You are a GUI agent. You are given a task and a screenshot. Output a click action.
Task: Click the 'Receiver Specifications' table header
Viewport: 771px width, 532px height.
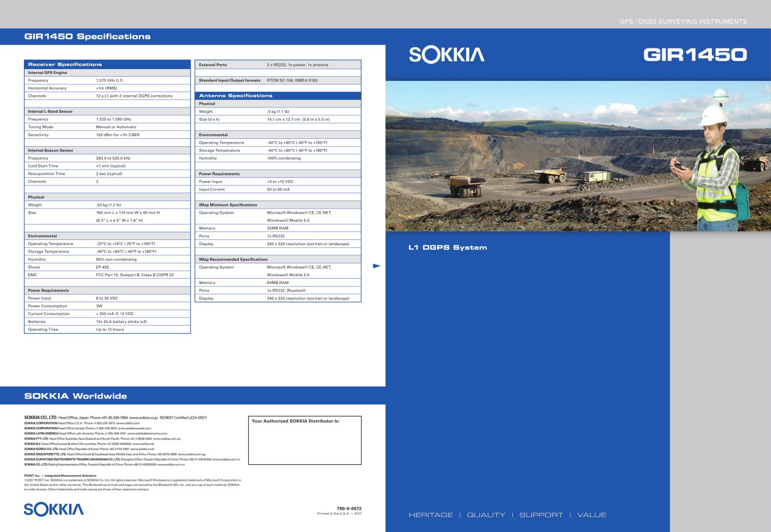tap(107, 64)
